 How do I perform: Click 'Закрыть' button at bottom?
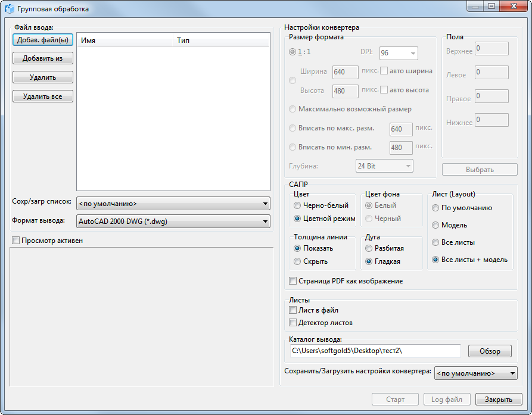tap(498, 400)
